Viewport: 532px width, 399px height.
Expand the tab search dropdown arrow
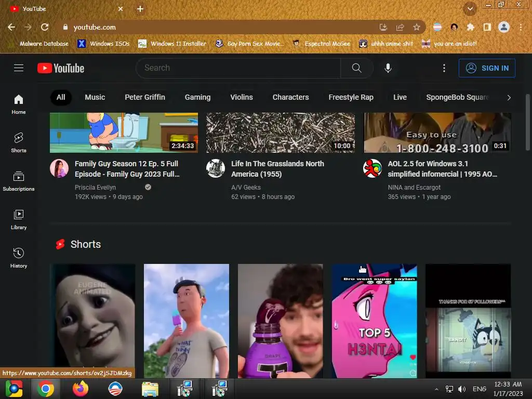tap(470, 9)
